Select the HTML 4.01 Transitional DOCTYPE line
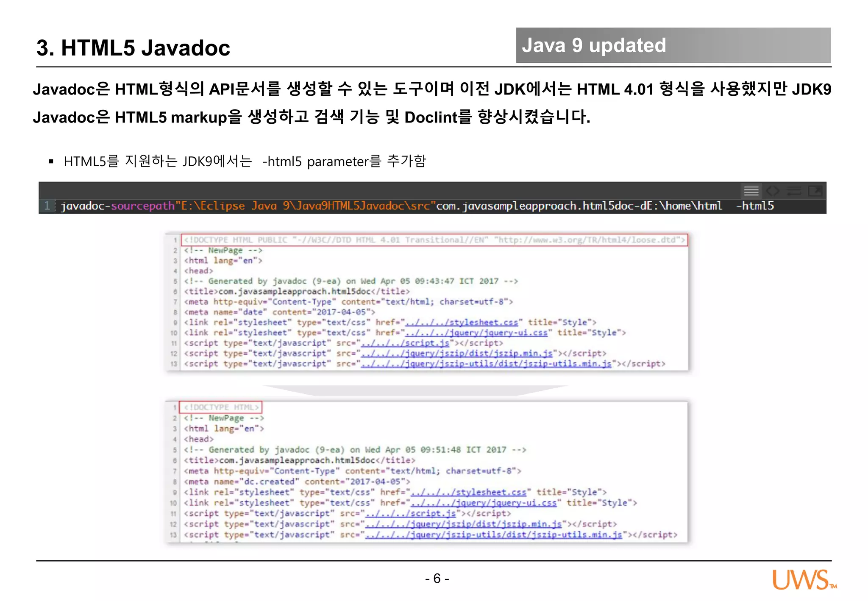Image resolution: width=868 pixels, height=601 pixels. click(434, 240)
